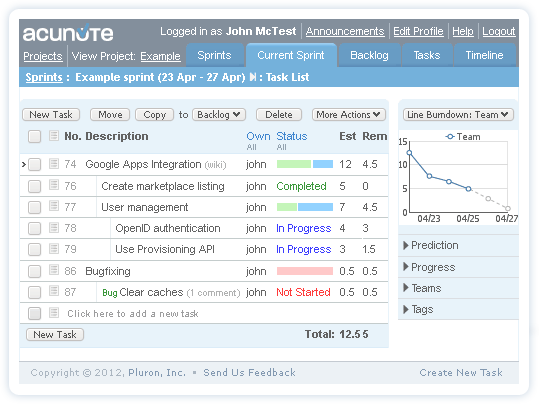Click the progress bar of User management
This screenshot has width=539, height=405.
305,207
